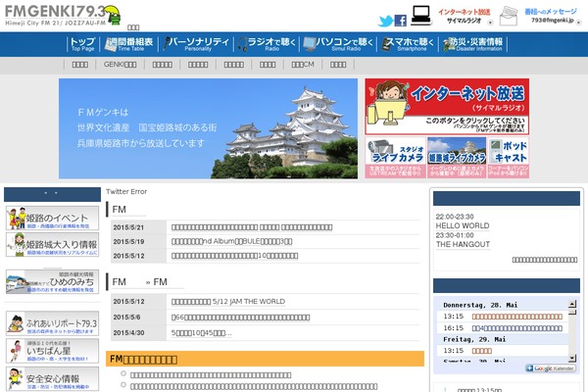
Task: Open パソコンで聴く Simul Radio menu
Action: [x=338, y=44]
